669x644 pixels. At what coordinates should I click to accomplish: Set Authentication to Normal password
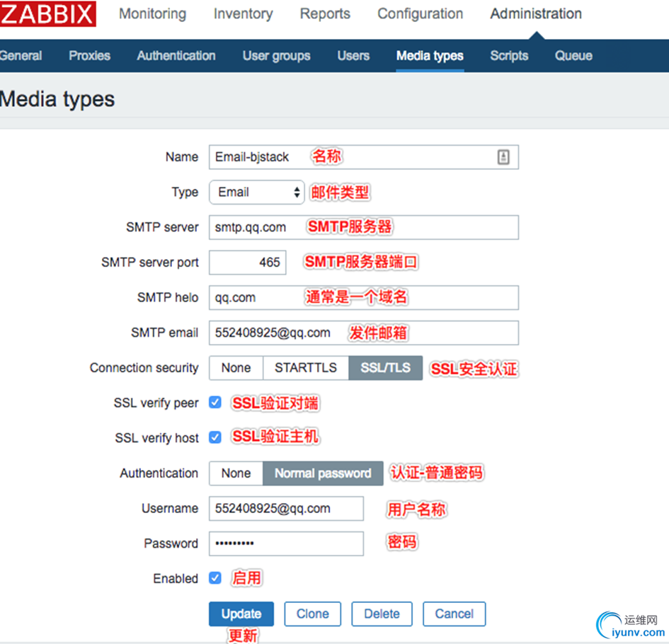pos(323,473)
